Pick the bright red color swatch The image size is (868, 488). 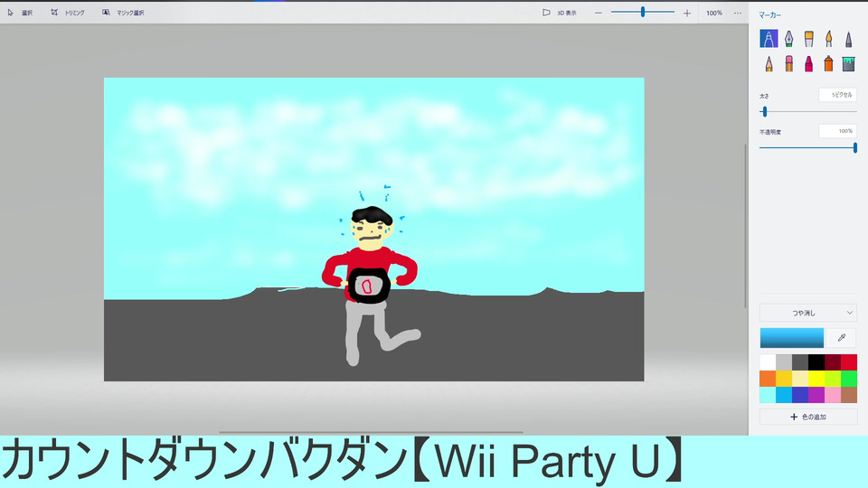pyautogui.click(x=849, y=362)
